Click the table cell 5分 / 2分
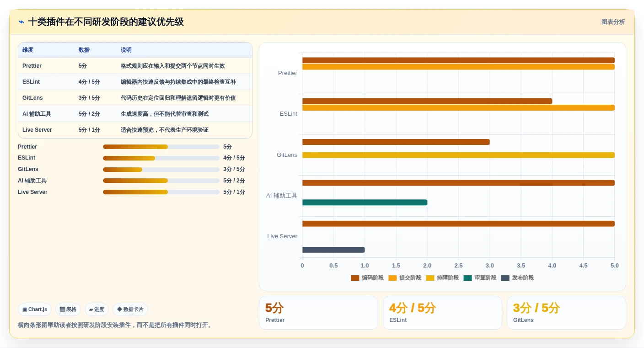The image size is (644, 348). point(89,114)
